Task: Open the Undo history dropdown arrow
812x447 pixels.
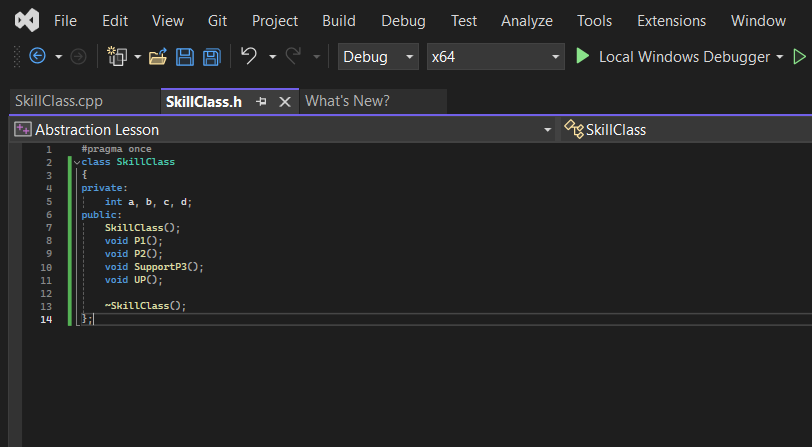Action: (x=272, y=57)
